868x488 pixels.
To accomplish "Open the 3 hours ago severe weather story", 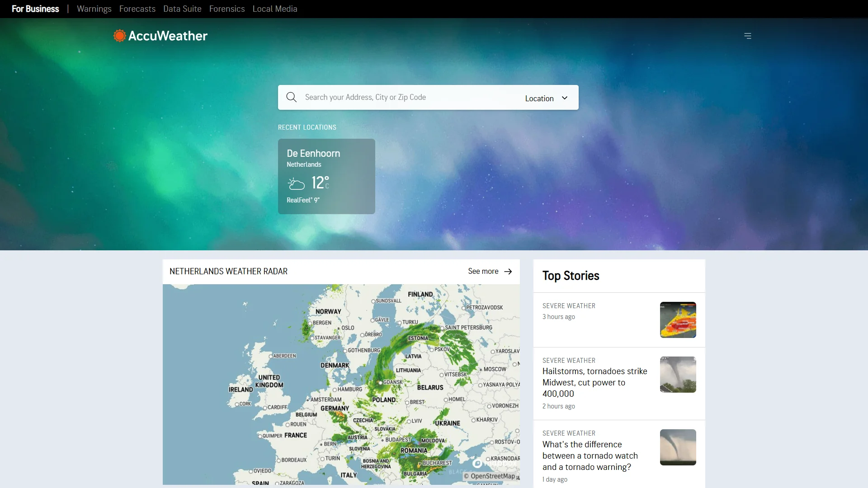I will [619, 320].
